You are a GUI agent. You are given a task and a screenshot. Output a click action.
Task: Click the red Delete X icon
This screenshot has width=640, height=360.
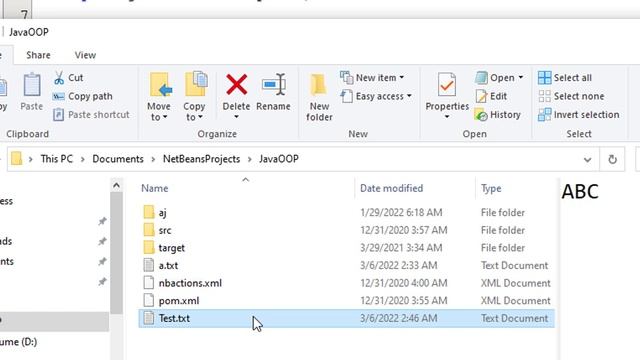point(236,84)
